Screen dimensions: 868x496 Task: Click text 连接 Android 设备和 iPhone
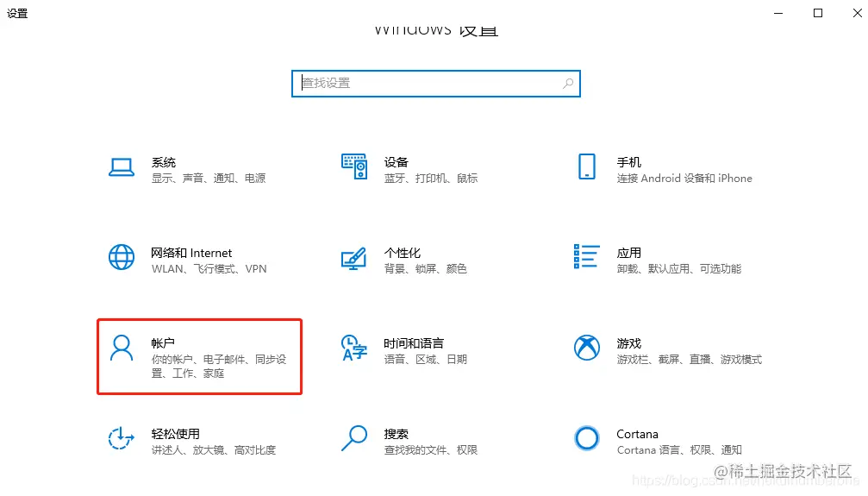(684, 179)
